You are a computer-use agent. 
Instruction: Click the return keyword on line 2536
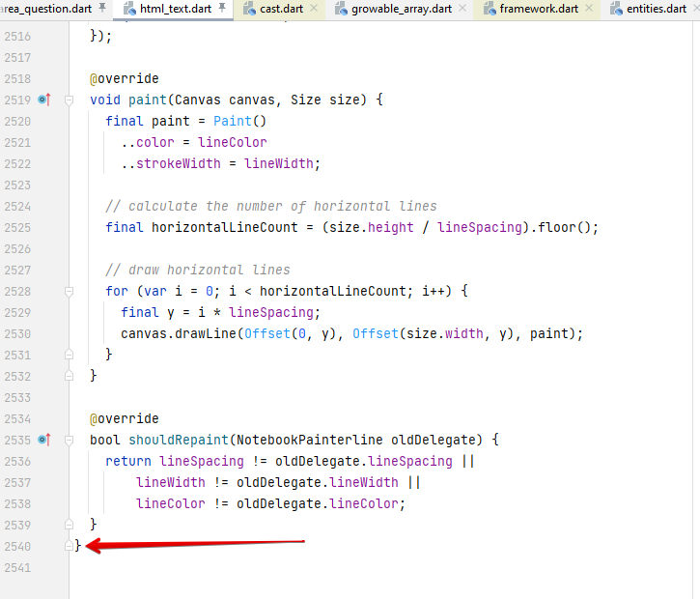[x=128, y=461]
